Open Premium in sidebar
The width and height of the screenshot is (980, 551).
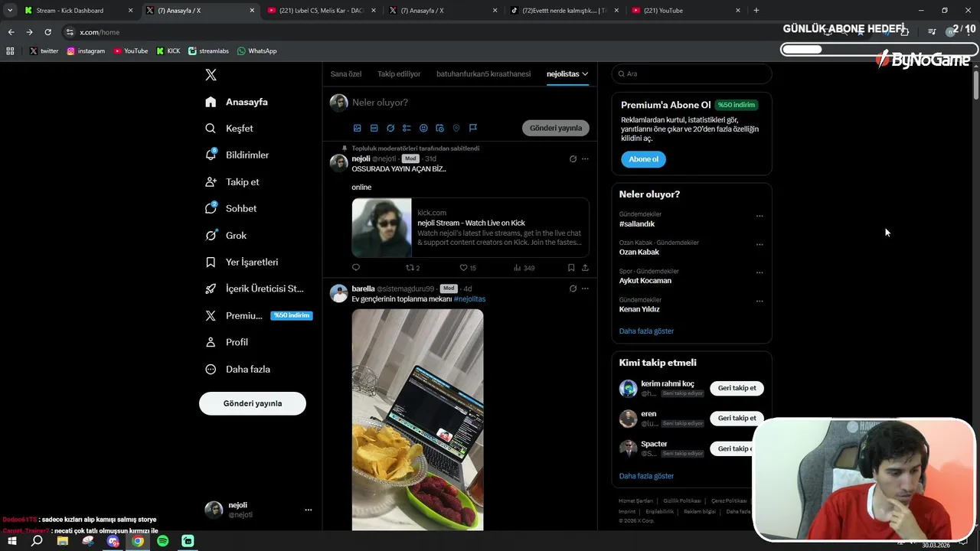point(259,315)
